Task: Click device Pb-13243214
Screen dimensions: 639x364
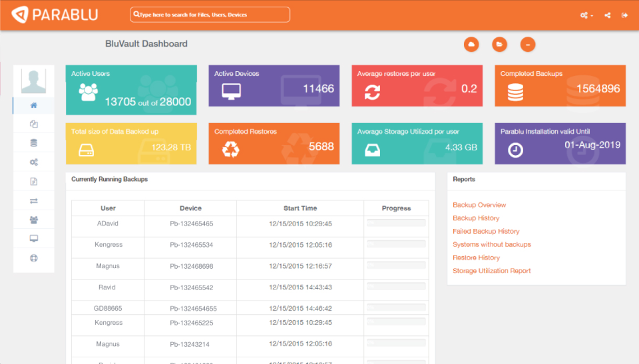Action: [x=190, y=345]
